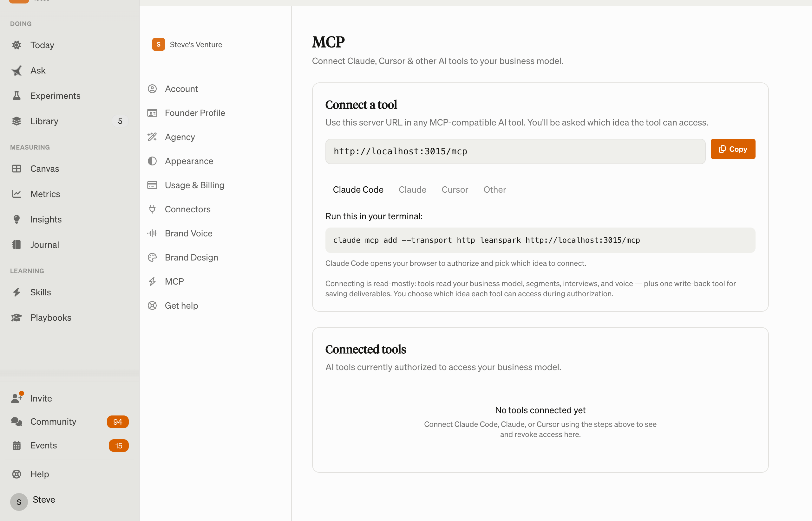
Task: Click the Invite label in sidebar
Action: tap(41, 398)
